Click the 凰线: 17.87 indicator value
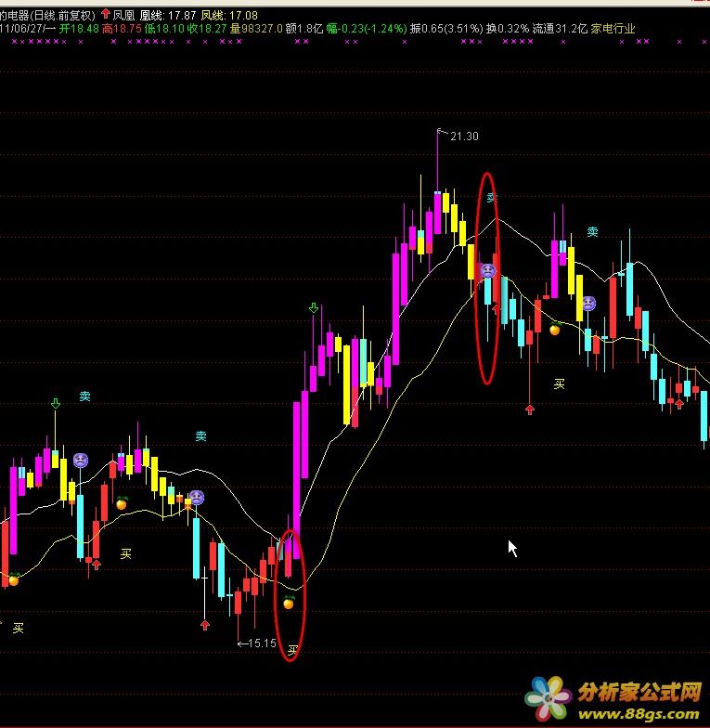 [168, 15]
